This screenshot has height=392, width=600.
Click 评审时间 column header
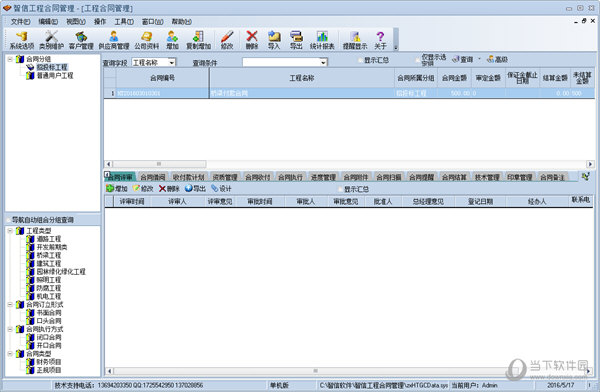pyautogui.click(x=132, y=201)
